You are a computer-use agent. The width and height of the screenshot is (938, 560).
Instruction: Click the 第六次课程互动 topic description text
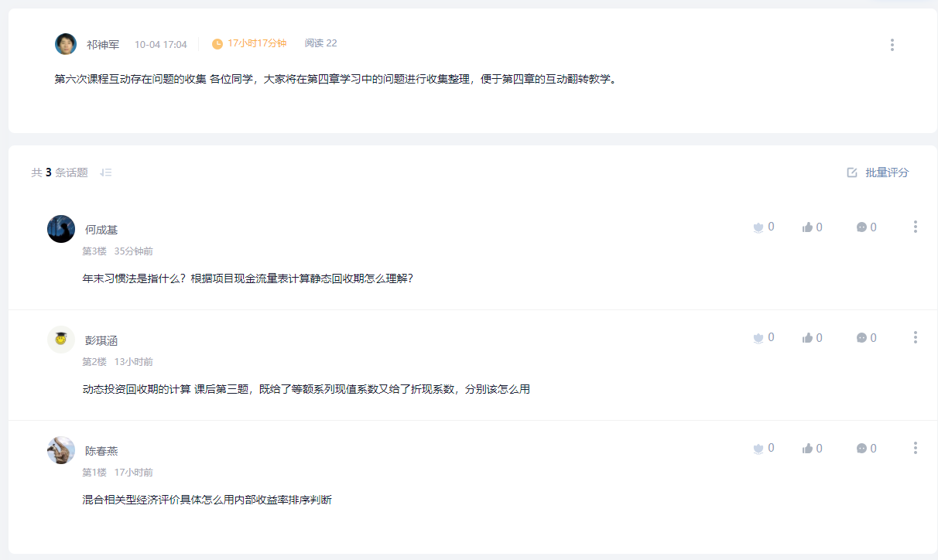coord(337,79)
